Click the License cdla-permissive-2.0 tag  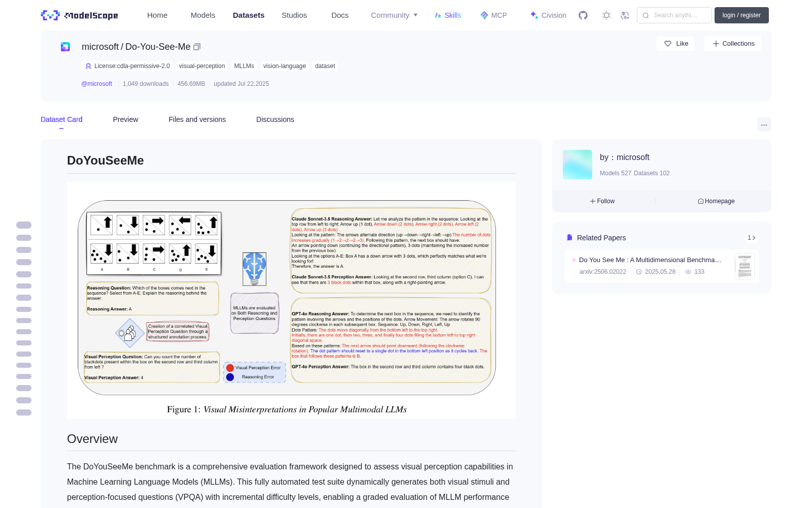pos(127,66)
